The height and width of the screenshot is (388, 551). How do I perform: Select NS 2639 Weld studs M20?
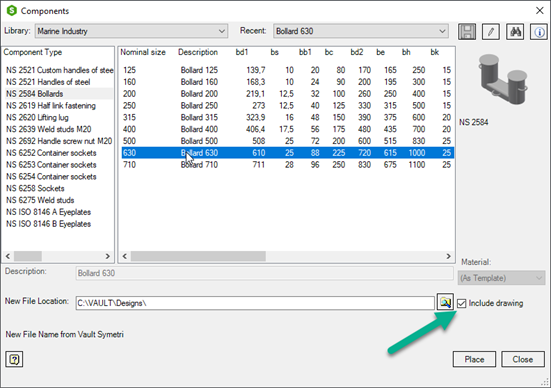[x=48, y=129]
